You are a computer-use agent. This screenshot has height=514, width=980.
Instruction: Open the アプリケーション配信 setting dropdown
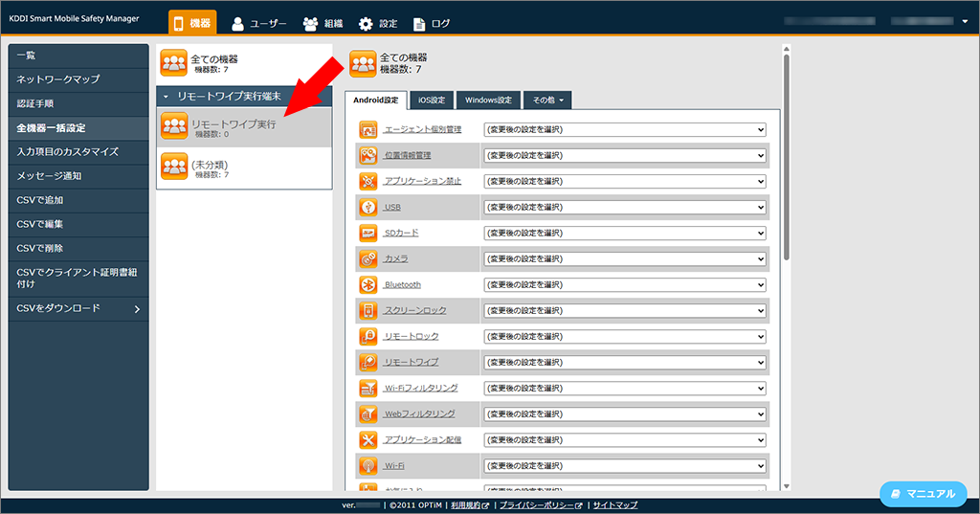[625, 439]
